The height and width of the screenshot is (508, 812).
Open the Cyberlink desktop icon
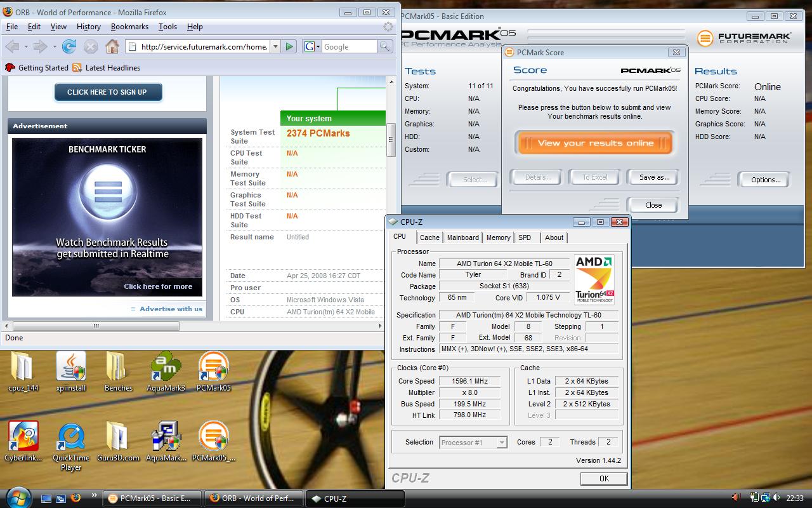23,442
